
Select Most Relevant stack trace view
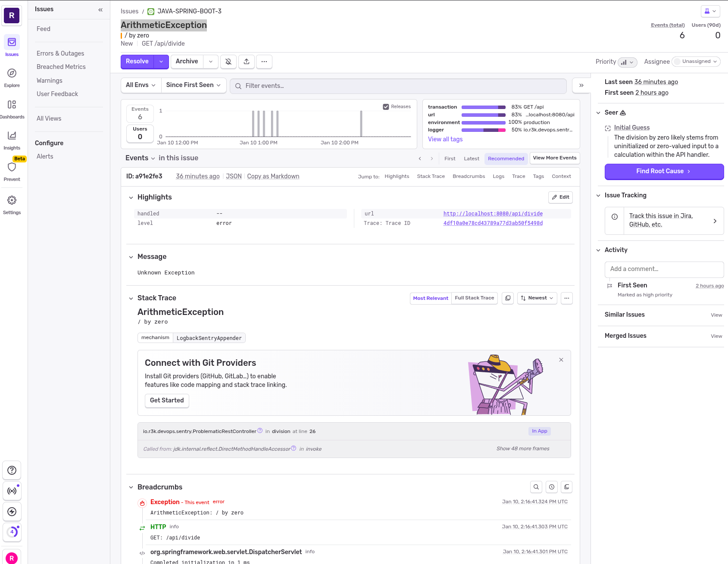coord(431,298)
